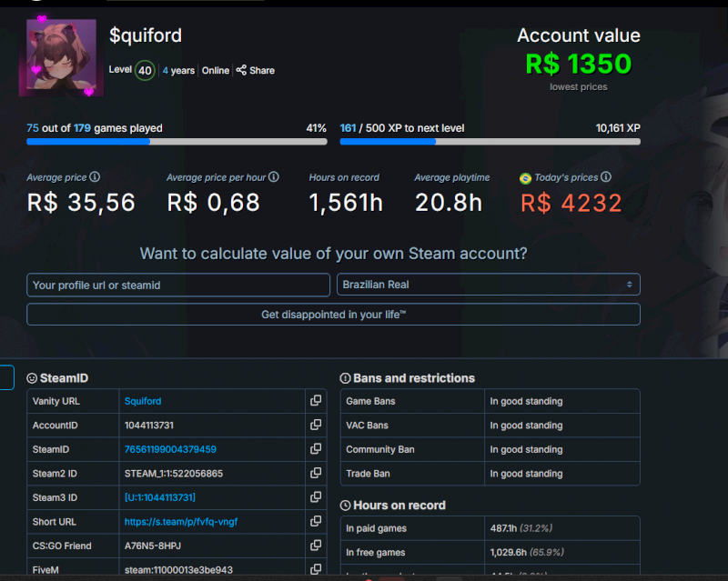This screenshot has height=581, width=728.
Task: Click the Bans and restrictions info icon
Action: (346, 378)
